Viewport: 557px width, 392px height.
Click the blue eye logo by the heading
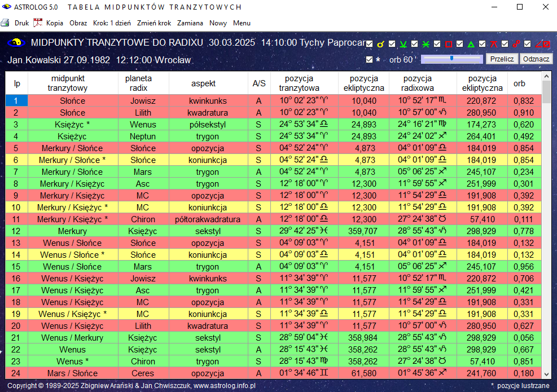click(16, 43)
